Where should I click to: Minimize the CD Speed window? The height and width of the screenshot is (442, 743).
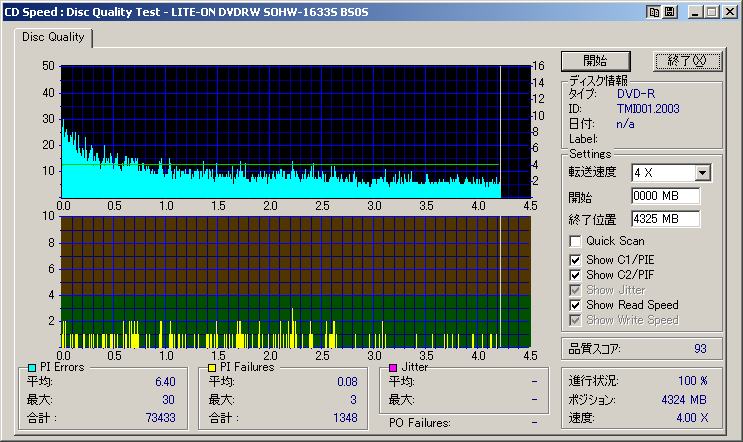(695, 12)
